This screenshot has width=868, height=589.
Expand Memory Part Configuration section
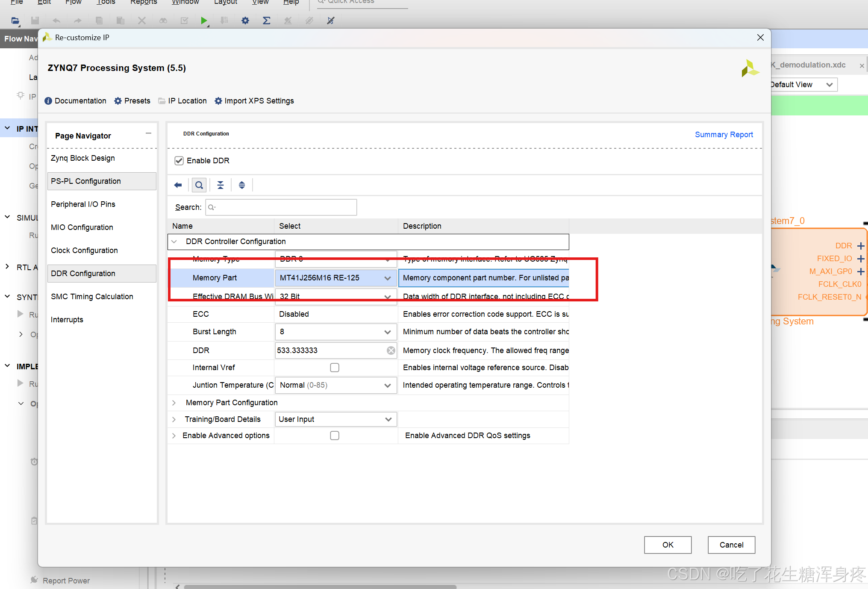point(174,403)
